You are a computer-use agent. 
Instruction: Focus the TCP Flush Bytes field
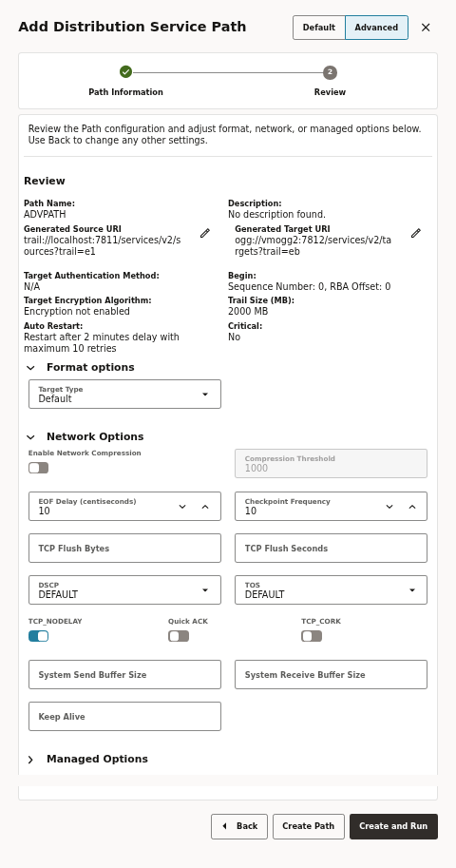click(x=125, y=548)
